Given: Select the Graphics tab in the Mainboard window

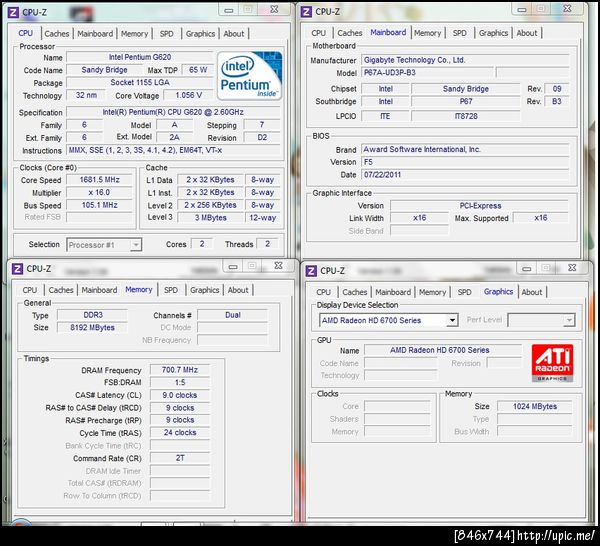Looking at the screenshot, I should click(x=493, y=33).
